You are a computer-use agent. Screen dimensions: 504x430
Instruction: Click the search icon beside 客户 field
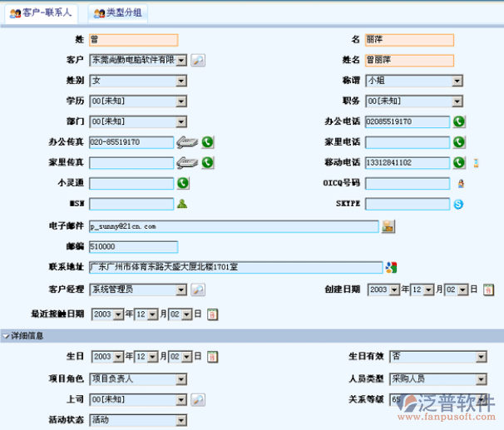pyautogui.click(x=198, y=60)
